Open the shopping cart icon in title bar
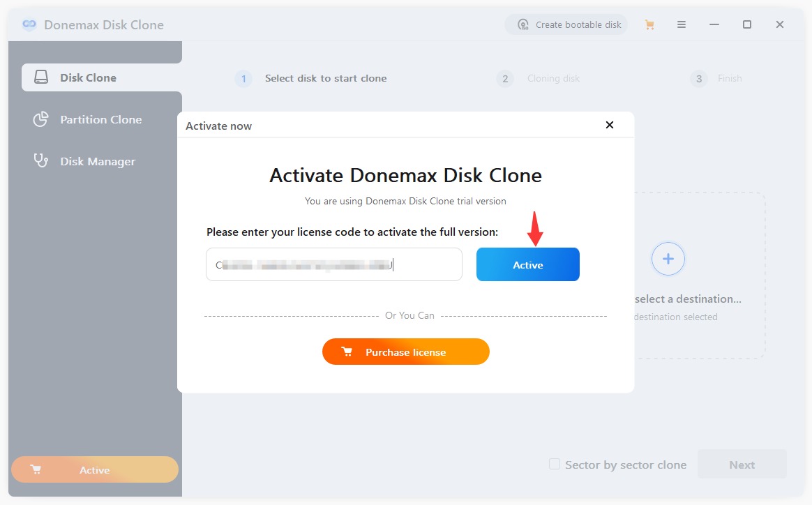This screenshot has width=812, height=505. [x=649, y=24]
